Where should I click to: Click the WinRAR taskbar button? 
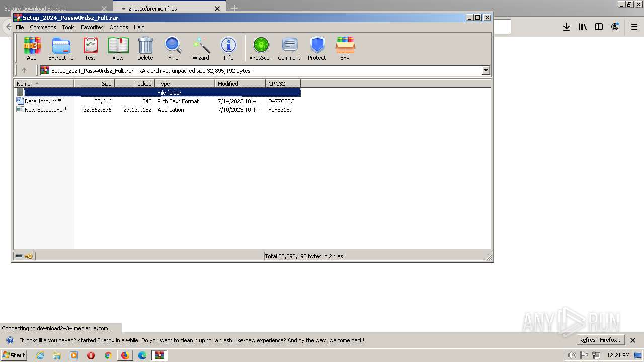[x=159, y=355]
